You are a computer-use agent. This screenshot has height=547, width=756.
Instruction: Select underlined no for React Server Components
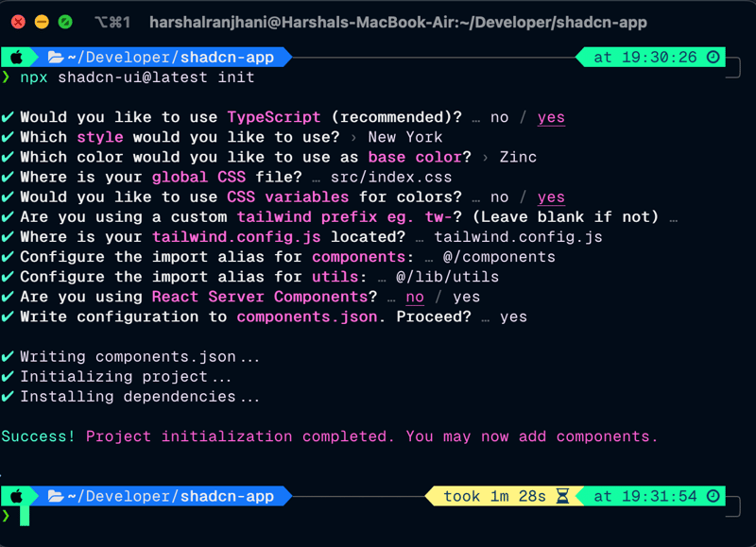415,298
